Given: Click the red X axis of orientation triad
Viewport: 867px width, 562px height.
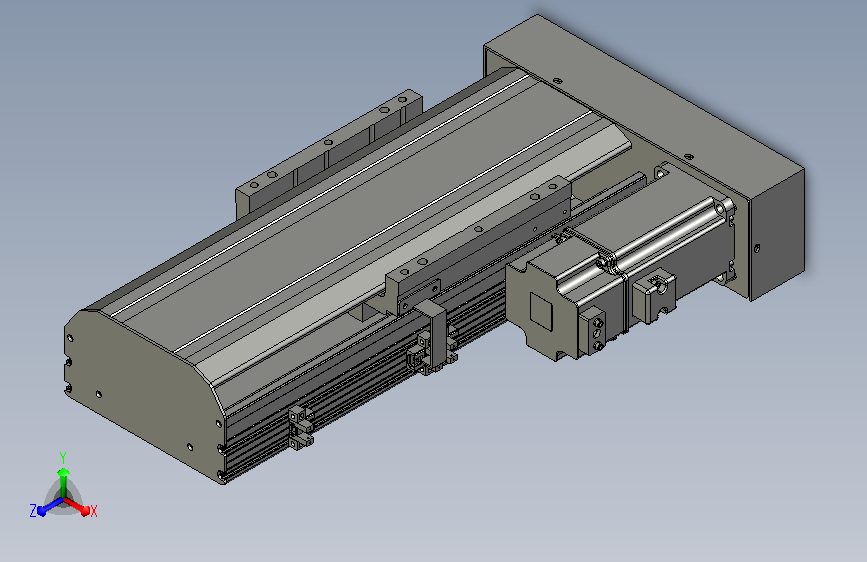Looking at the screenshot, I should tap(78, 506).
